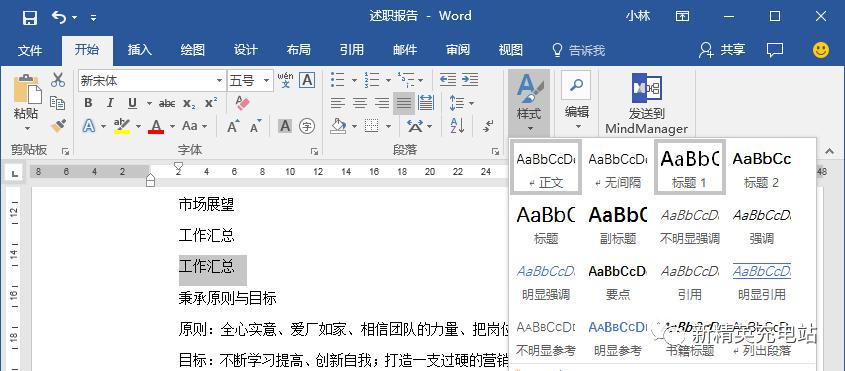Image resolution: width=845 pixels, height=371 pixels.
Task: Select Center alignment
Action: point(360,103)
